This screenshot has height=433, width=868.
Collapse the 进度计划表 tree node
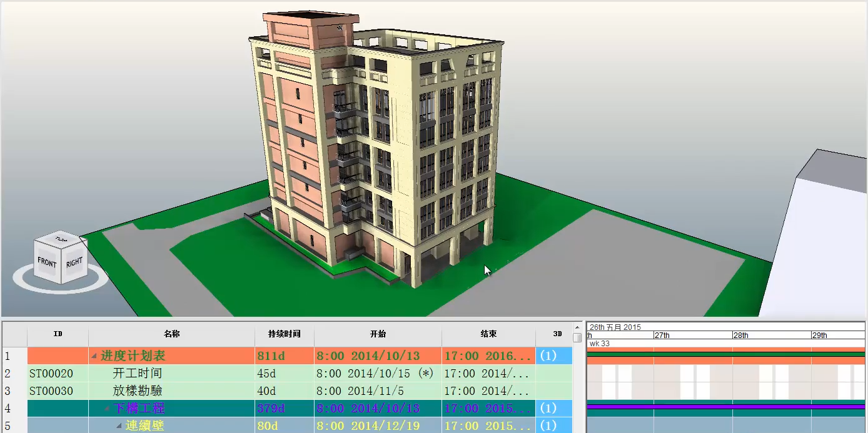[x=94, y=356]
